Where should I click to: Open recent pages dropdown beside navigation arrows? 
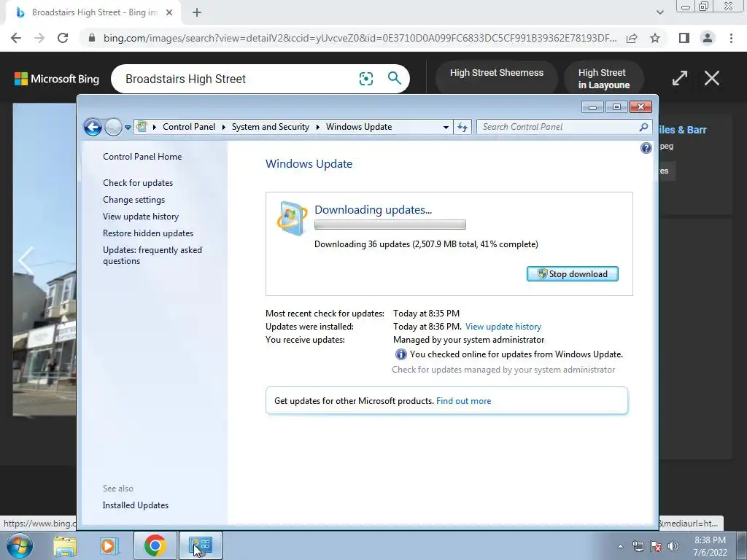pos(128,127)
